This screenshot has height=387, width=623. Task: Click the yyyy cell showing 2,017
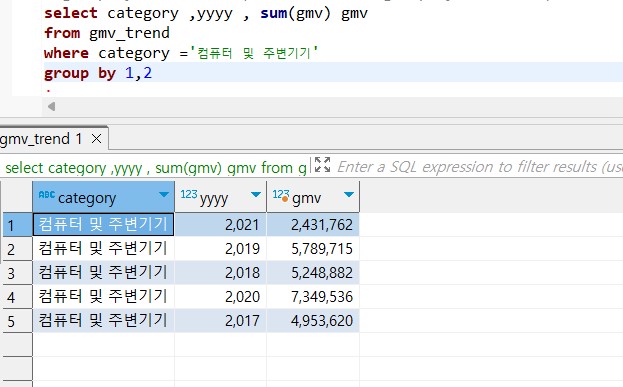(221, 320)
